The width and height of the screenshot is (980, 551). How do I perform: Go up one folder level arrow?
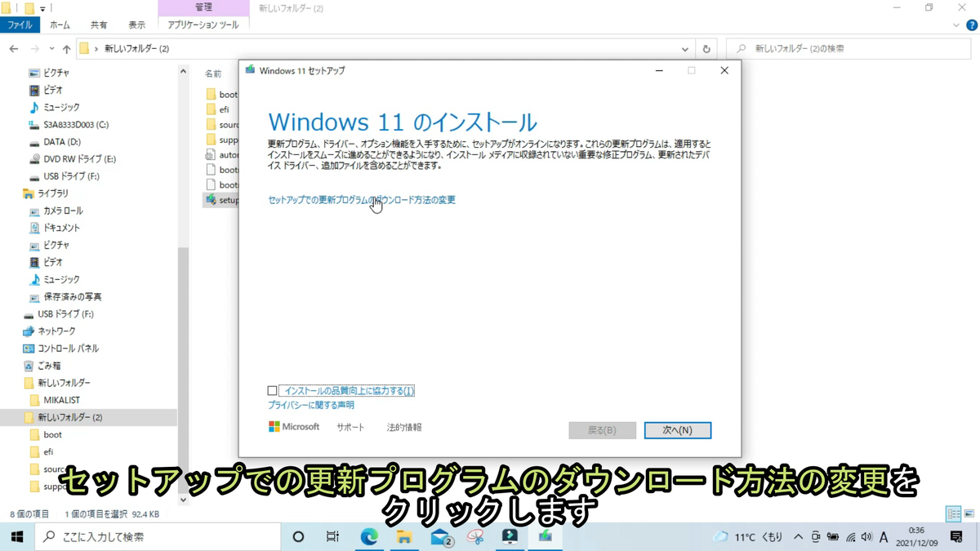pos(67,49)
